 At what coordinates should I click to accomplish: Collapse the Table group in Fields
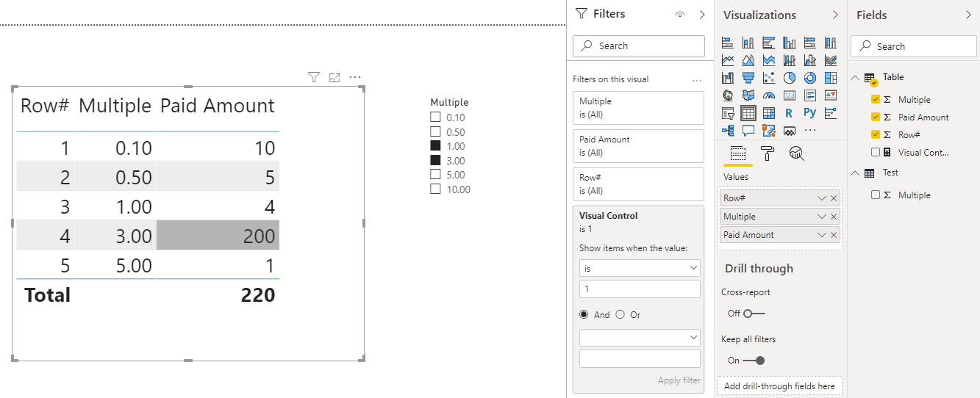(855, 77)
